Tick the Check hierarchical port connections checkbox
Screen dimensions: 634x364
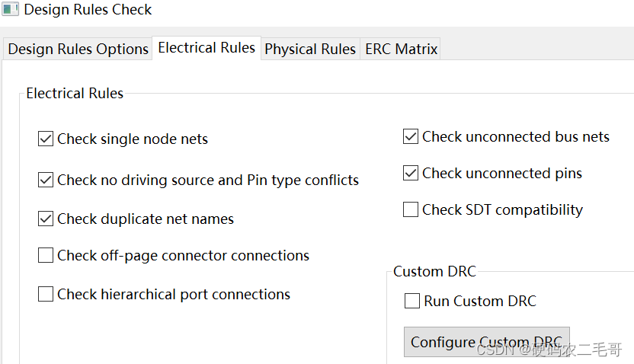pos(46,294)
